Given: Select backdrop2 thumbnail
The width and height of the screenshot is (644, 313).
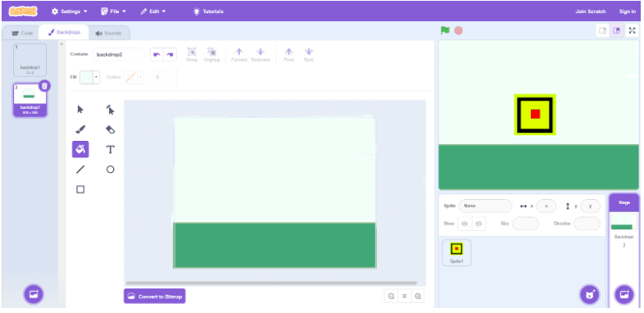Looking at the screenshot, I should tap(30, 101).
